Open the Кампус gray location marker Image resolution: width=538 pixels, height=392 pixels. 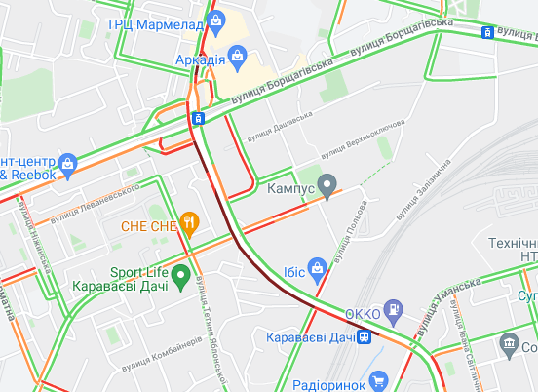point(327,186)
